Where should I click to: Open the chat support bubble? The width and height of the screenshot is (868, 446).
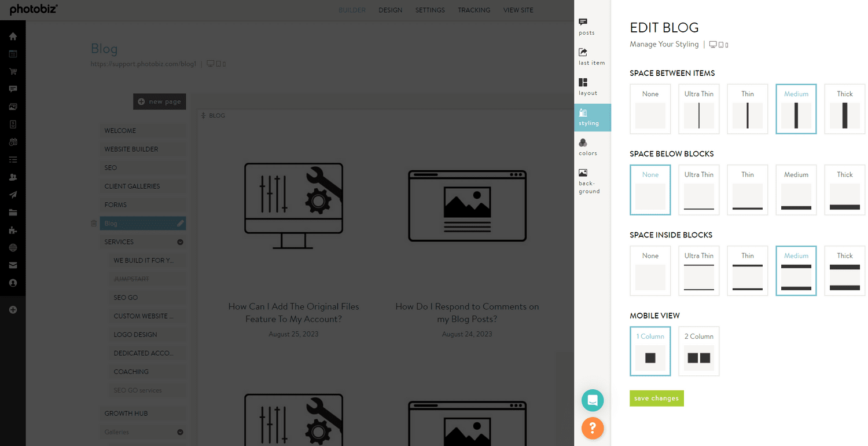click(592, 400)
